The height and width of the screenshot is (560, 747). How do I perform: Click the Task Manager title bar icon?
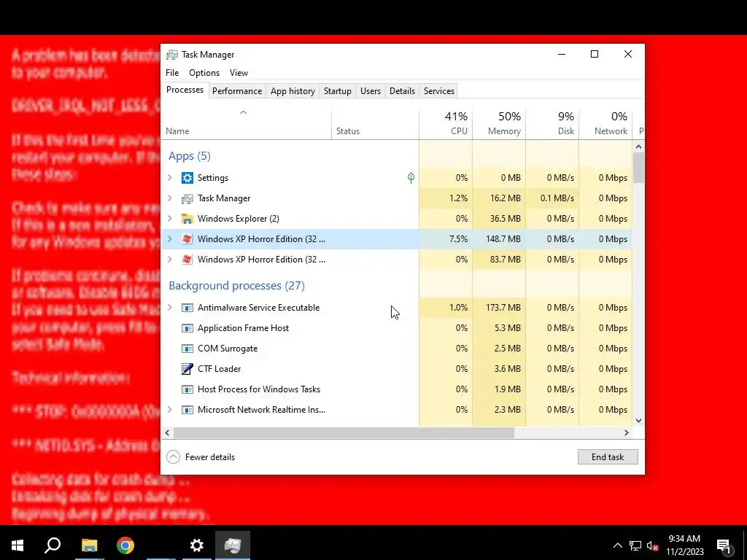[x=172, y=55]
